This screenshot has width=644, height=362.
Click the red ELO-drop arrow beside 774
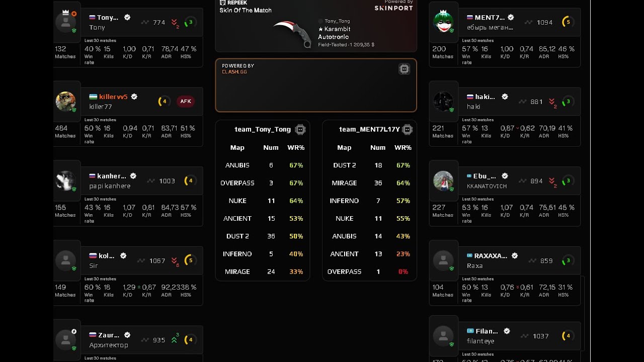175,23
